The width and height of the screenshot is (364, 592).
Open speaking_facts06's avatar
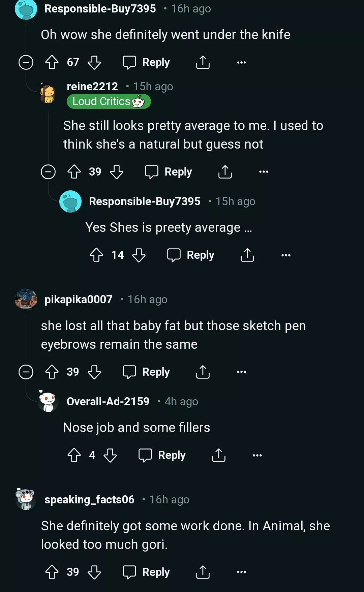tap(26, 499)
